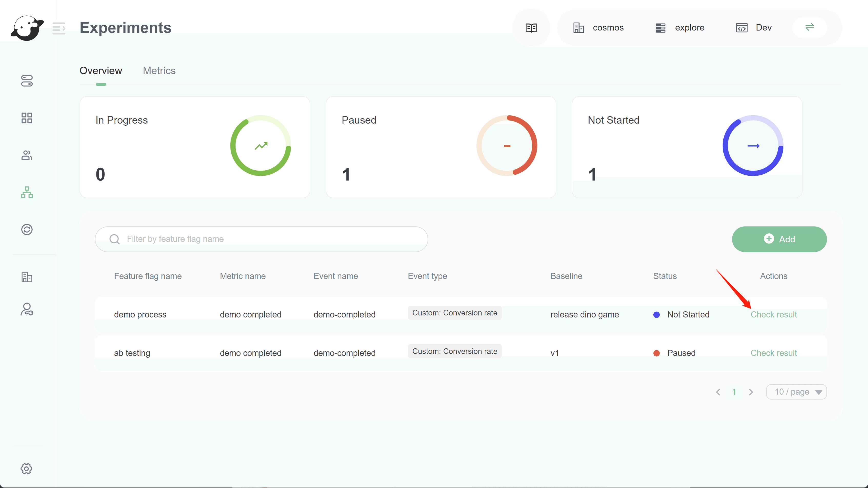Screen dimensions: 868x488
Task: Open the documentation book icon
Action: (531, 28)
